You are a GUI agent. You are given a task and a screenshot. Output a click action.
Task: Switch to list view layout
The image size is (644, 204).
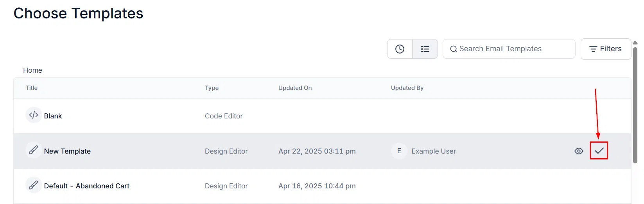click(425, 49)
